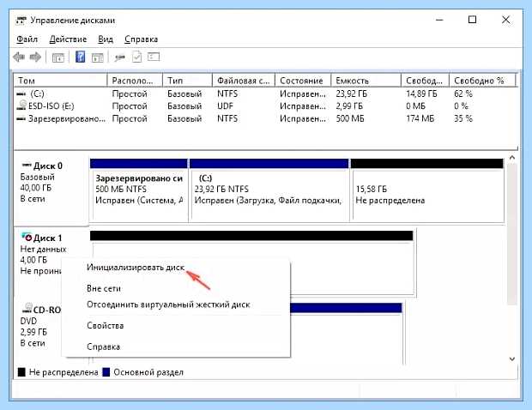Select the (C:) 23,92 ГБ NTFS partition
This screenshot has width=532, height=410.
coord(269,190)
